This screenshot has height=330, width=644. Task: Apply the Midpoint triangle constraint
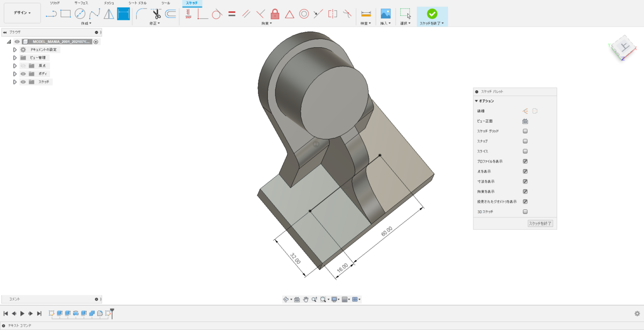[289, 14]
